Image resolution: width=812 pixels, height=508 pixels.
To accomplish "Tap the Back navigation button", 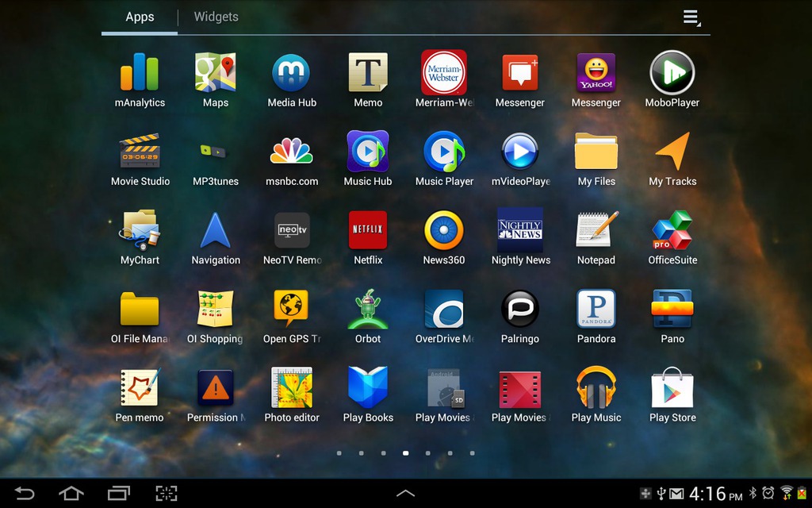I will pos(24,493).
